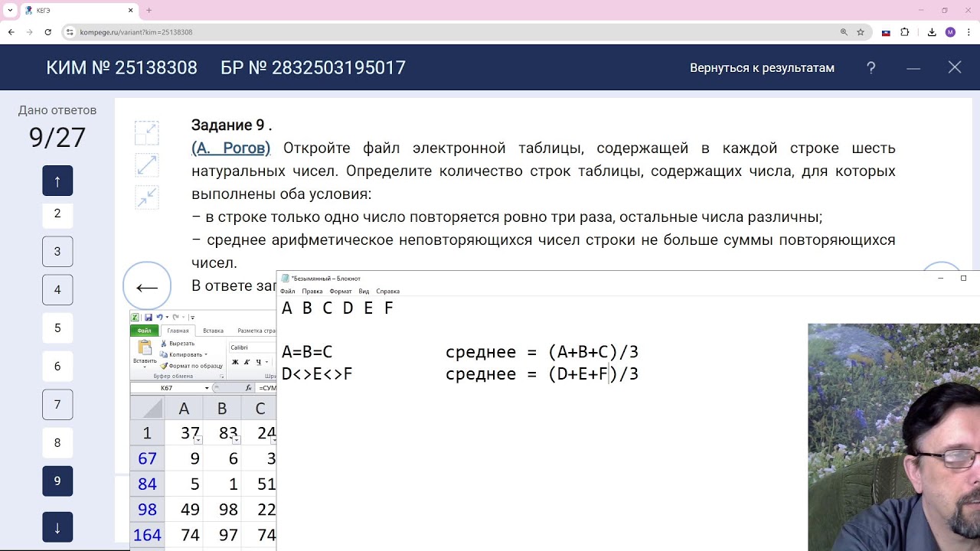Bookmark this page with the star

pyautogui.click(x=861, y=32)
